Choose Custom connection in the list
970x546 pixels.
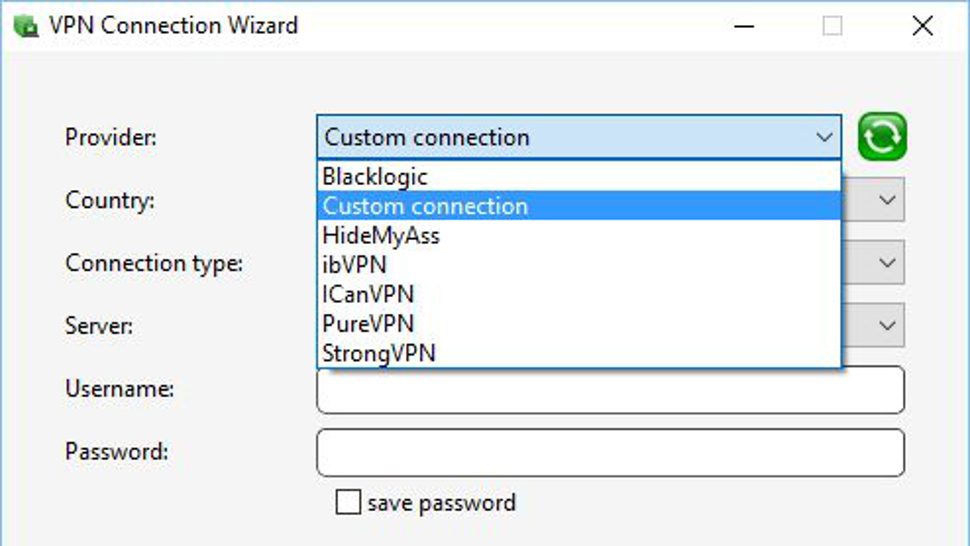(x=579, y=206)
